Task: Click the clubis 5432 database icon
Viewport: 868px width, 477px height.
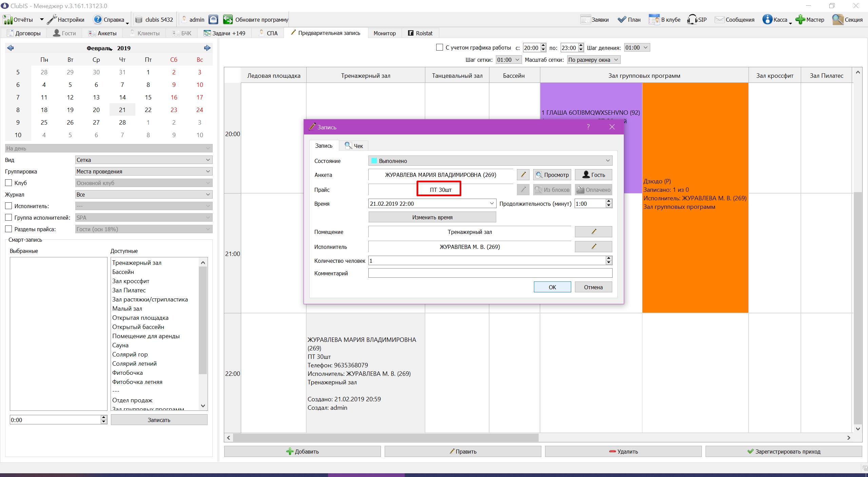Action: [139, 20]
